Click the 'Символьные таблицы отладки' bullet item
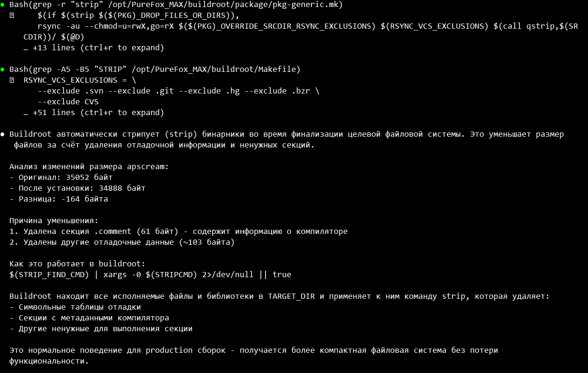 click(75, 307)
